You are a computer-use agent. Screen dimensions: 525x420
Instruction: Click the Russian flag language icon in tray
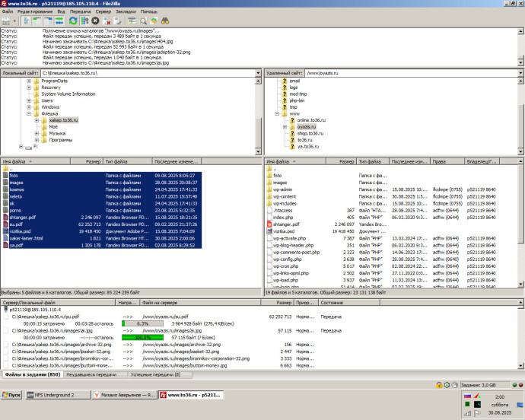coord(467,396)
